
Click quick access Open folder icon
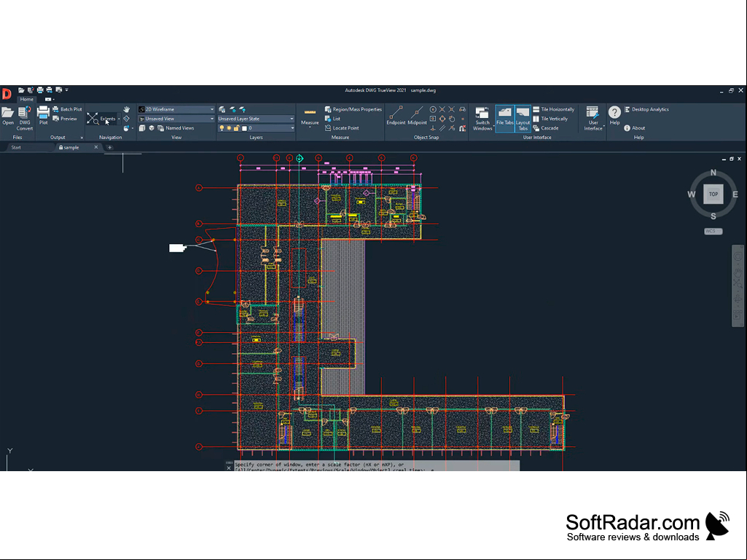pos(21,90)
